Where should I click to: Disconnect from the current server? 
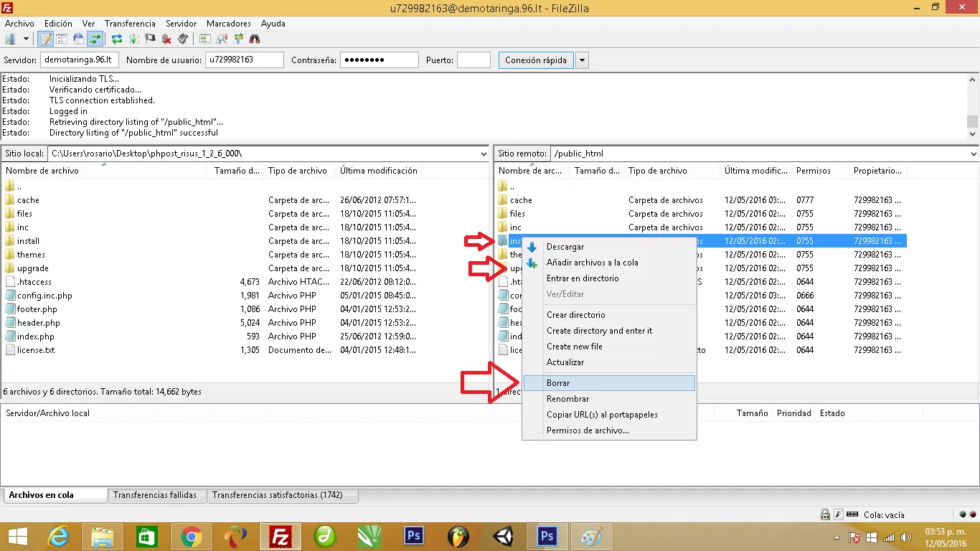tap(166, 39)
